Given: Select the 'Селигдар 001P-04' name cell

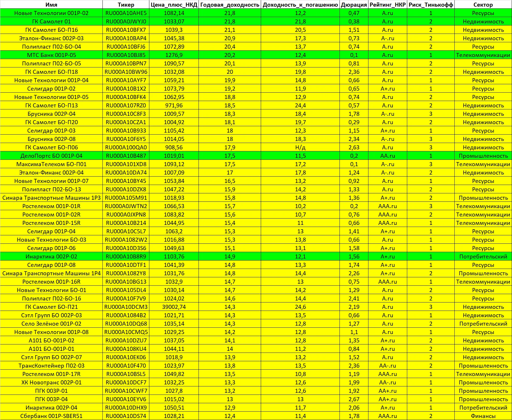Looking at the screenshot, I should 52,231.
